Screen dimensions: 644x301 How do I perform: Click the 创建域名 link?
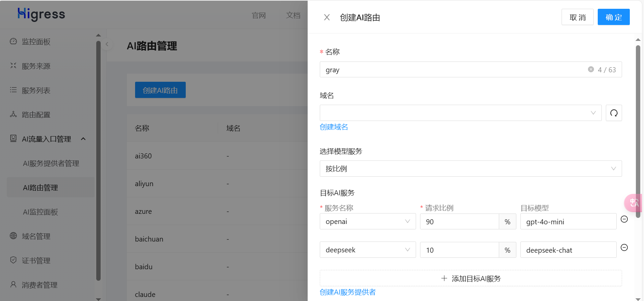[334, 127]
